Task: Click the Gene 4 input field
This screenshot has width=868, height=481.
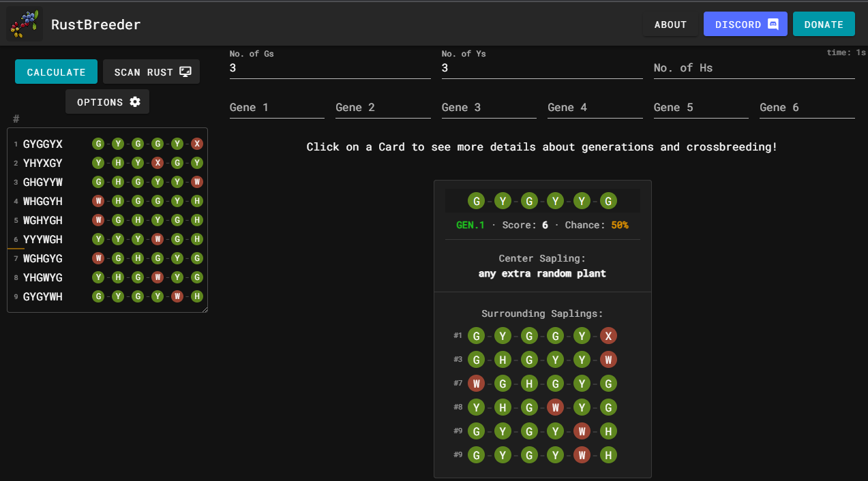Action: (x=595, y=107)
